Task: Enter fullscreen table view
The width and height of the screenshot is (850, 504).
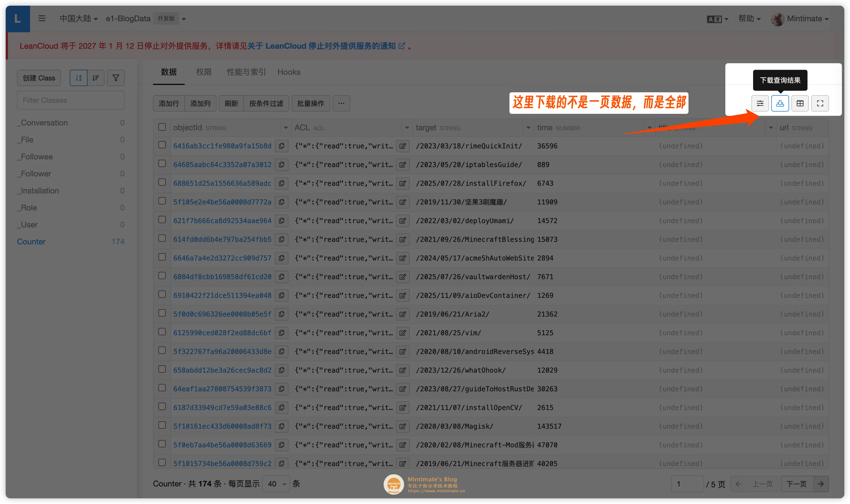Action: click(821, 103)
